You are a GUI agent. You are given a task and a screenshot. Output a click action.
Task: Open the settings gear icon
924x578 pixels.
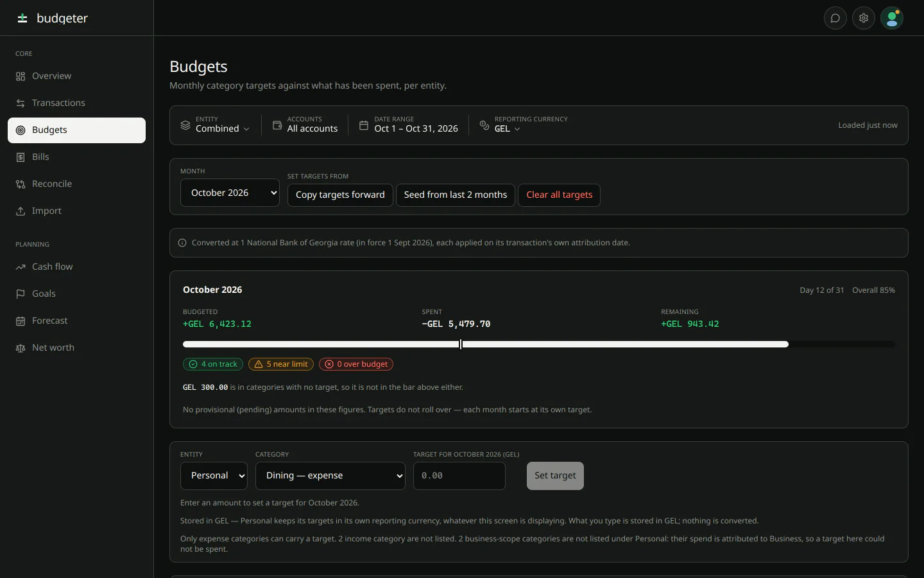(x=864, y=18)
